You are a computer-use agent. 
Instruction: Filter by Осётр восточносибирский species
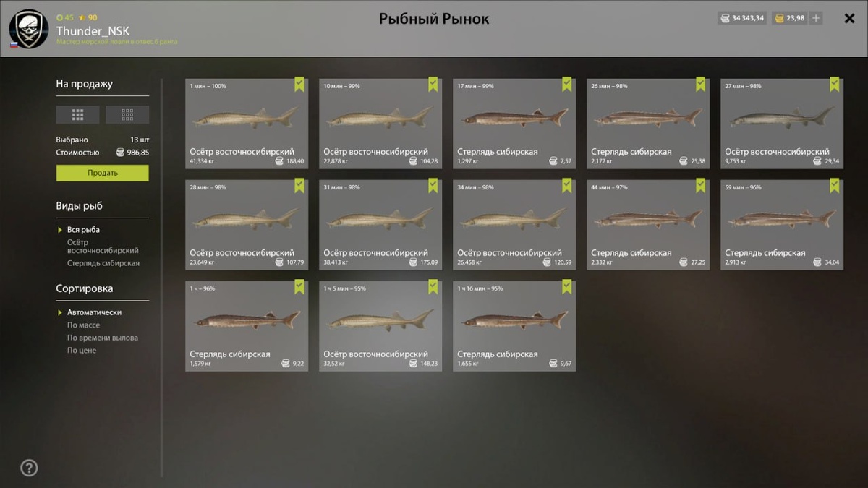[x=103, y=247]
